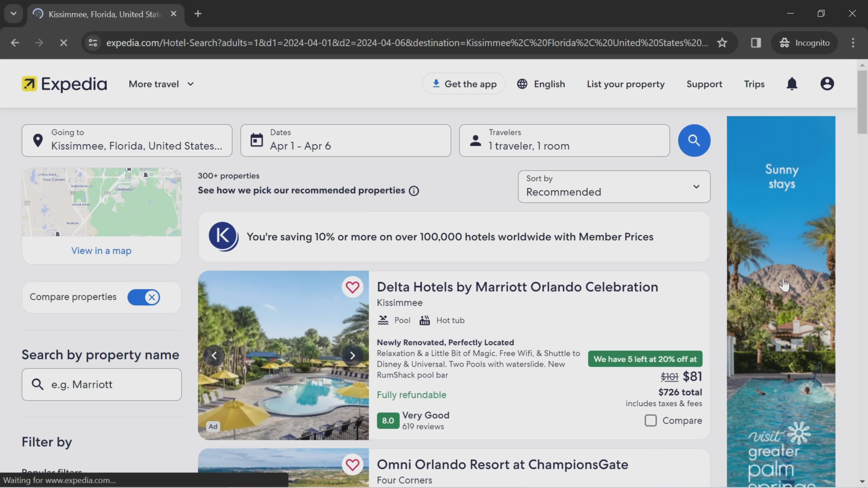The image size is (868, 488).
Task: Click the location pin in Going to
Action: tap(38, 140)
